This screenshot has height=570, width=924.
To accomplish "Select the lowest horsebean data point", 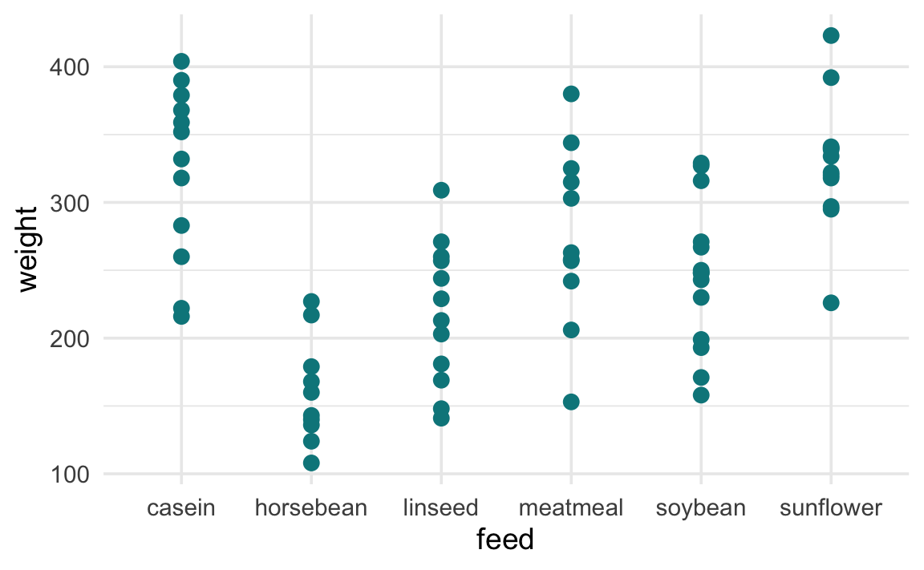I will pyautogui.click(x=311, y=463).
